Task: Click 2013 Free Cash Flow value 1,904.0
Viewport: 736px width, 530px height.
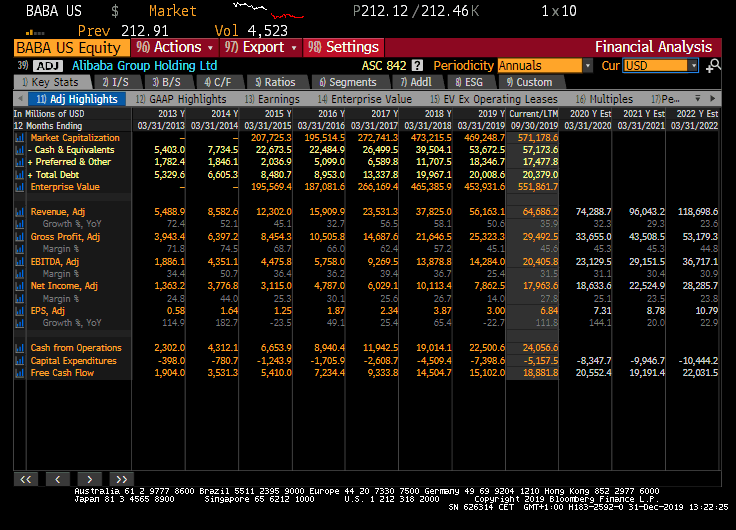Action: click(169, 373)
